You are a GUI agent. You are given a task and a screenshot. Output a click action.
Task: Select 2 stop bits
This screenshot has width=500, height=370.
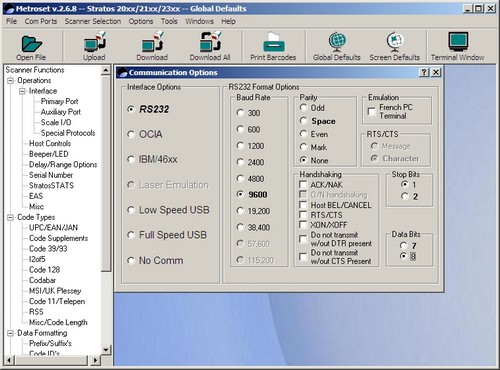point(405,196)
